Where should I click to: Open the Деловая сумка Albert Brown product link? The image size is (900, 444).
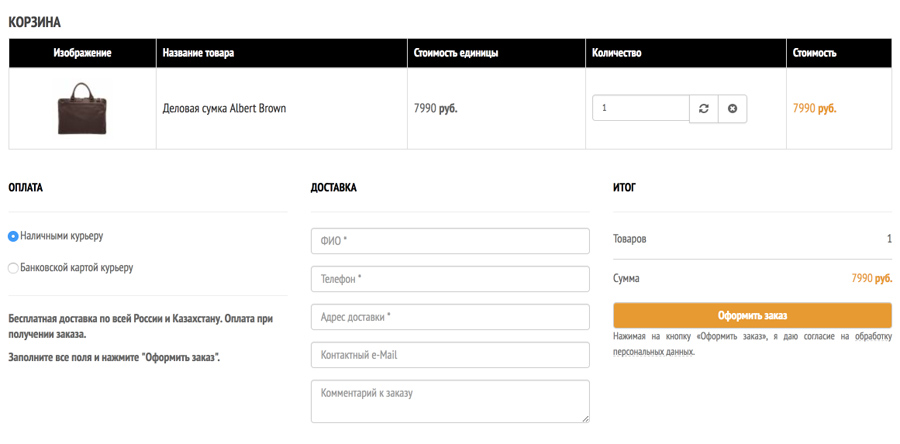click(x=224, y=108)
